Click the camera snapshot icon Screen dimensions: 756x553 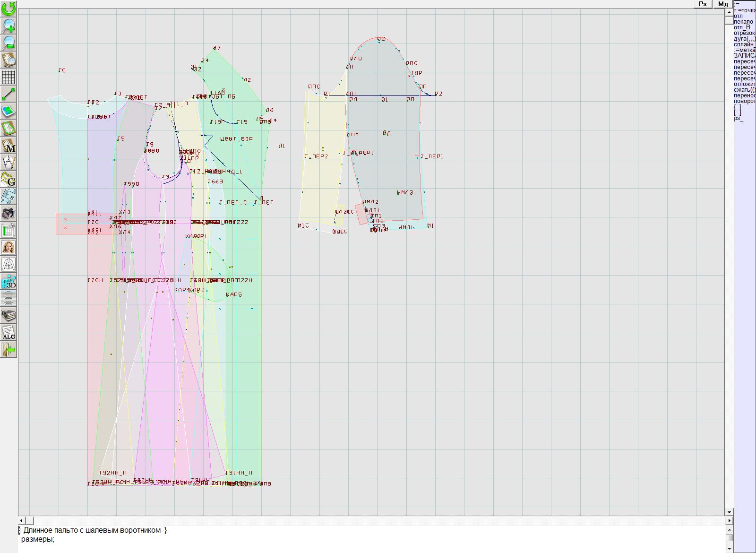(9, 213)
